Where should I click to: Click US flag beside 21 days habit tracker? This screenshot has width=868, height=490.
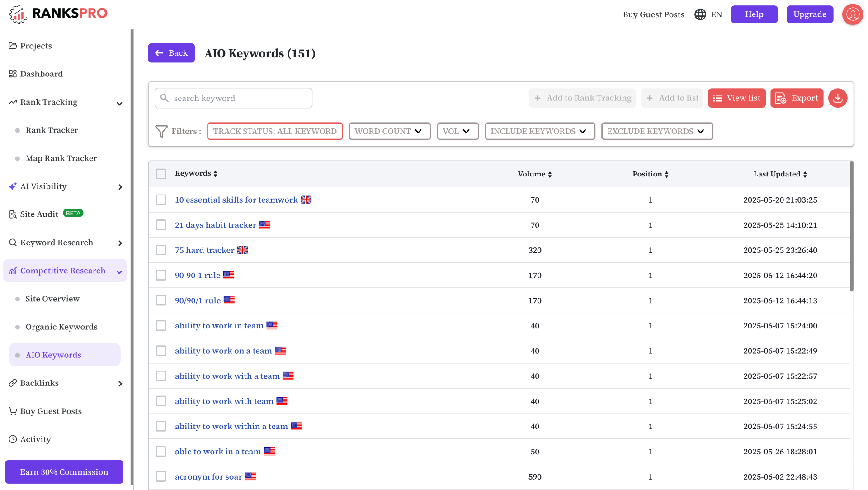[x=264, y=225]
